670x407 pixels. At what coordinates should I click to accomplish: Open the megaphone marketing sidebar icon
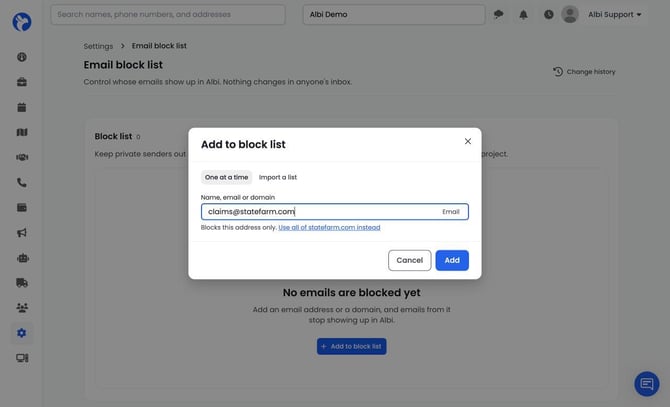pyautogui.click(x=22, y=233)
